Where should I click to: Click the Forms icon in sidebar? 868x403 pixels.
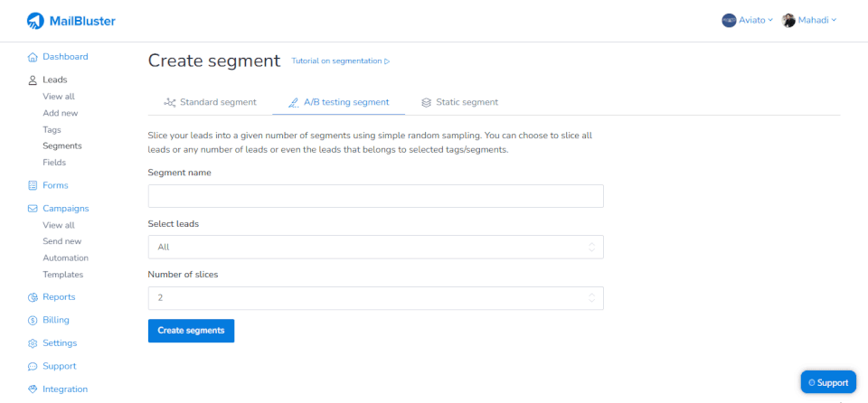pos(33,186)
